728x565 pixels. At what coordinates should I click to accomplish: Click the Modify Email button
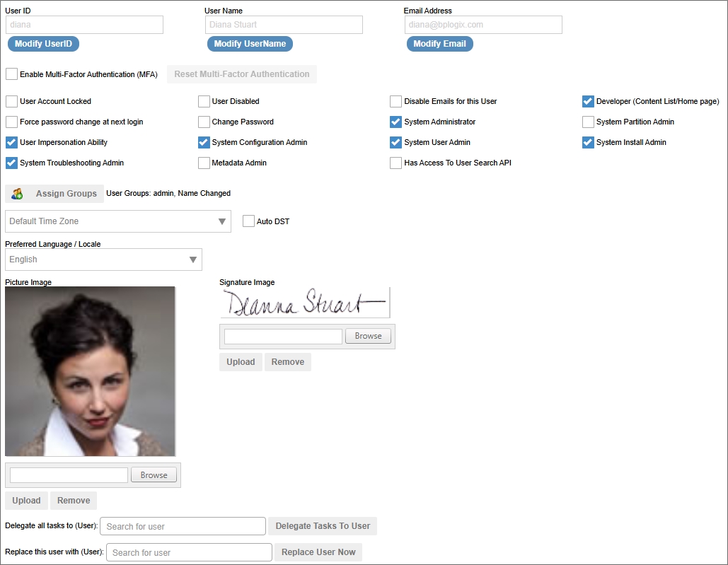click(439, 44)
